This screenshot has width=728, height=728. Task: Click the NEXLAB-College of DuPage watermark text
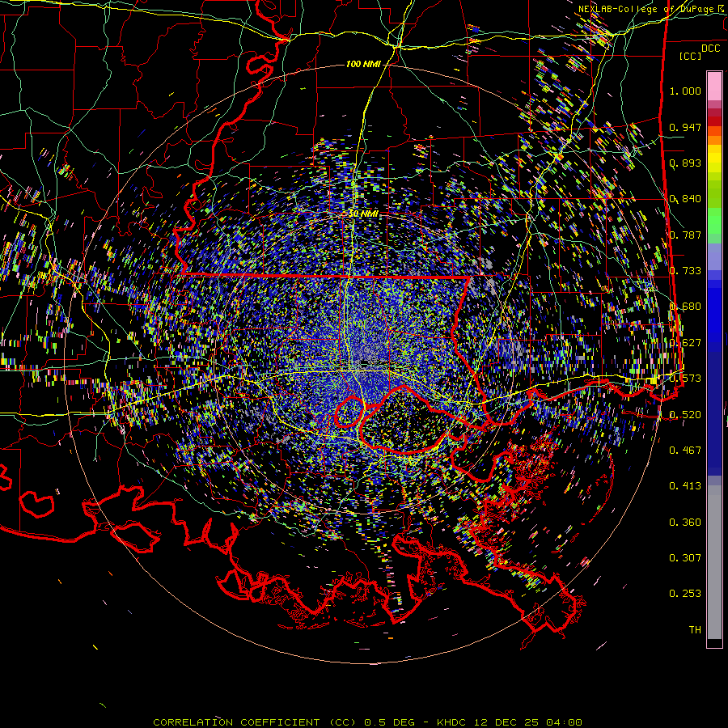(651, 9)
